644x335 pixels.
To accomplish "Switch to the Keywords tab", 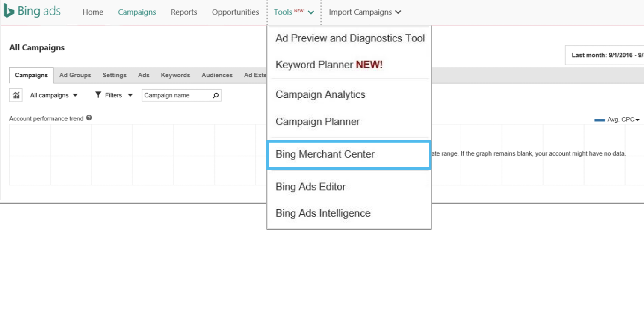I will click(175, 75).
